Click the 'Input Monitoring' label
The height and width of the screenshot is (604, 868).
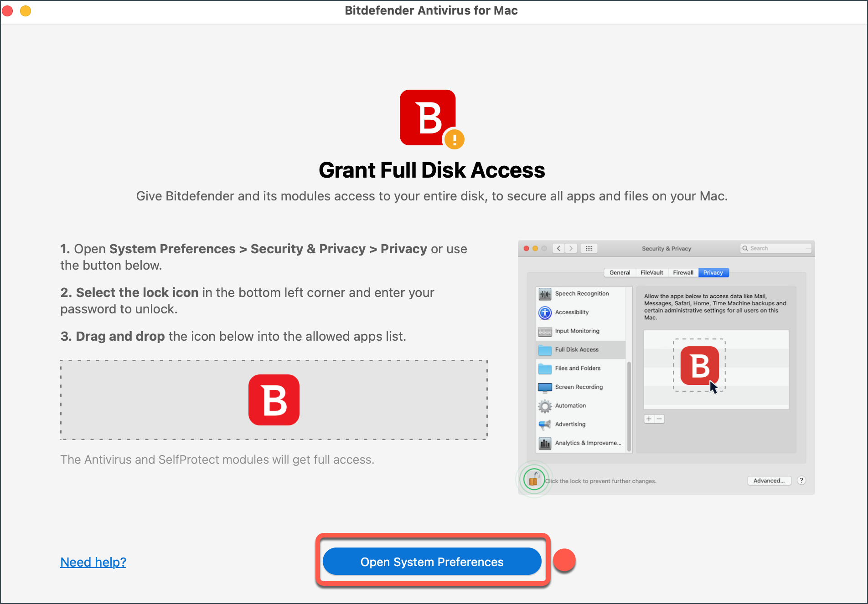coord(577,331)
